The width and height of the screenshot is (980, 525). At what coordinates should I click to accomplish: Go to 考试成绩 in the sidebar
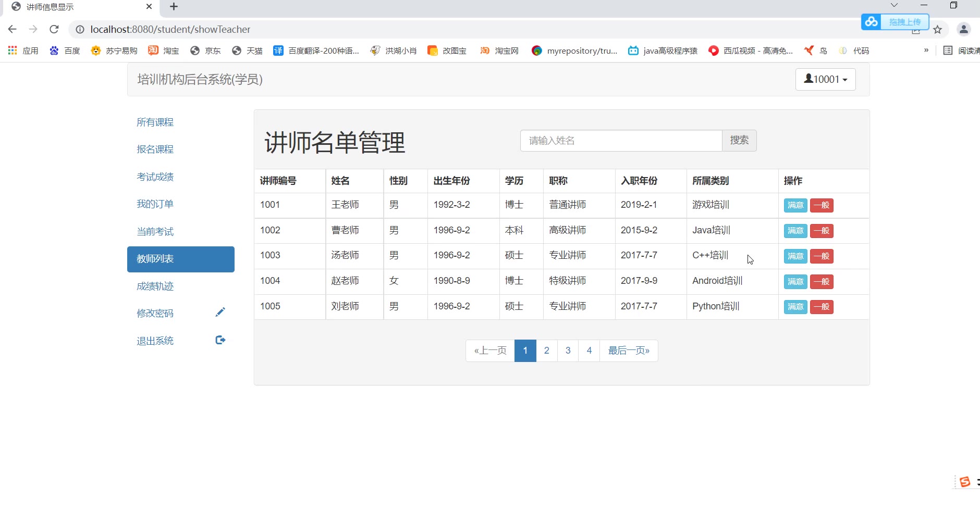[x=155, y=177]
